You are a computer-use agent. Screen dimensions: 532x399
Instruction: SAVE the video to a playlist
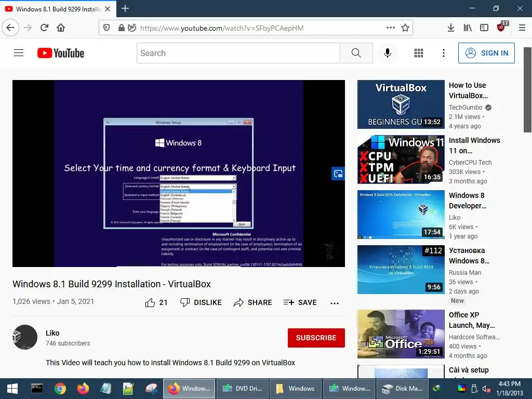tap(300, 302)
